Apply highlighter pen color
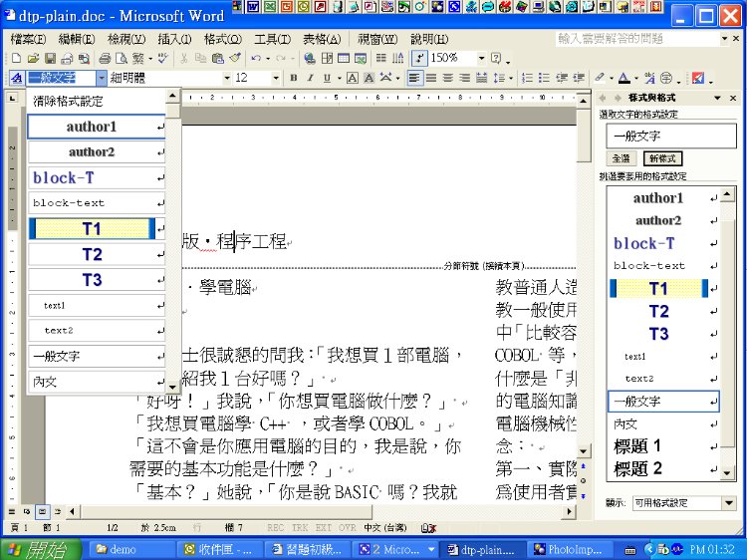747x560 pixels. [x=600, y=78]
